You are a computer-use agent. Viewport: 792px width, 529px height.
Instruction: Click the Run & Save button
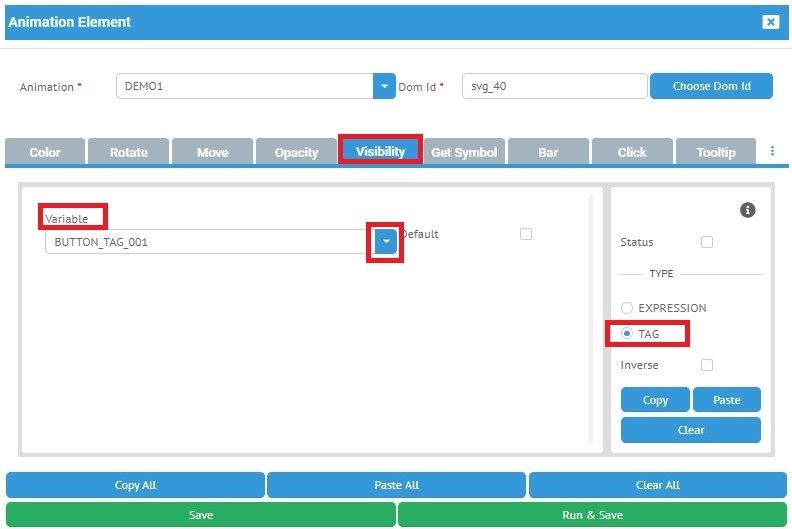(592, 515)
